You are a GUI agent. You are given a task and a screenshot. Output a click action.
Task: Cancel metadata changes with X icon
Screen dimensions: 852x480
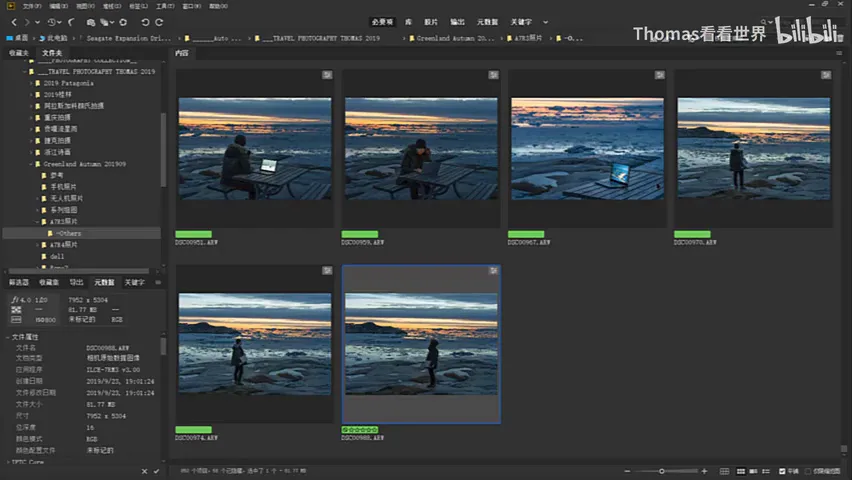pyautogui.click(x=145, y=472)
